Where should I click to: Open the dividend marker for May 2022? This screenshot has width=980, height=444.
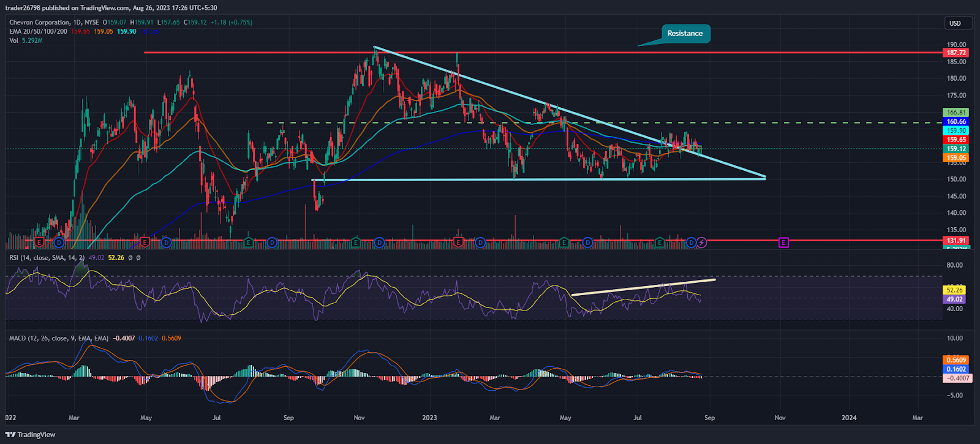[166, 243]
